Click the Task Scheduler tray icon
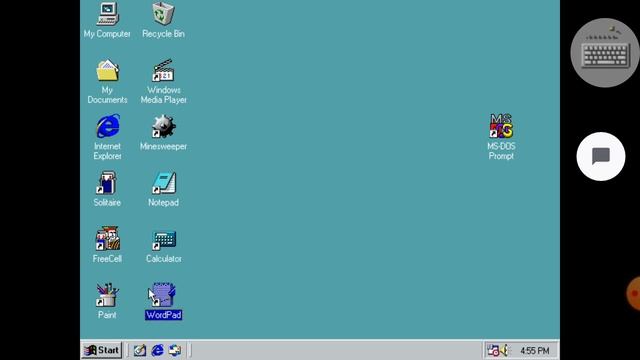The height and width of the screenshot is (360, 640). point(493,350)
